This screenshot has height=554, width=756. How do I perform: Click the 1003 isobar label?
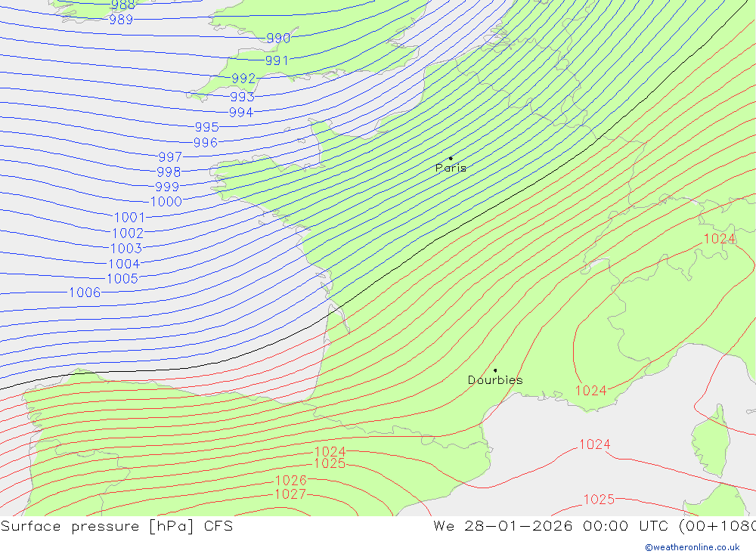[x=126, y=249]
